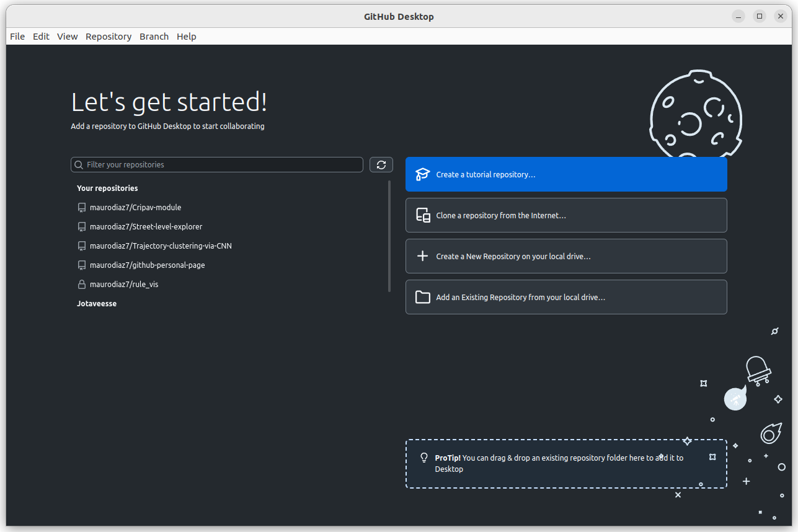Collapse the Your repositories group

107,188
